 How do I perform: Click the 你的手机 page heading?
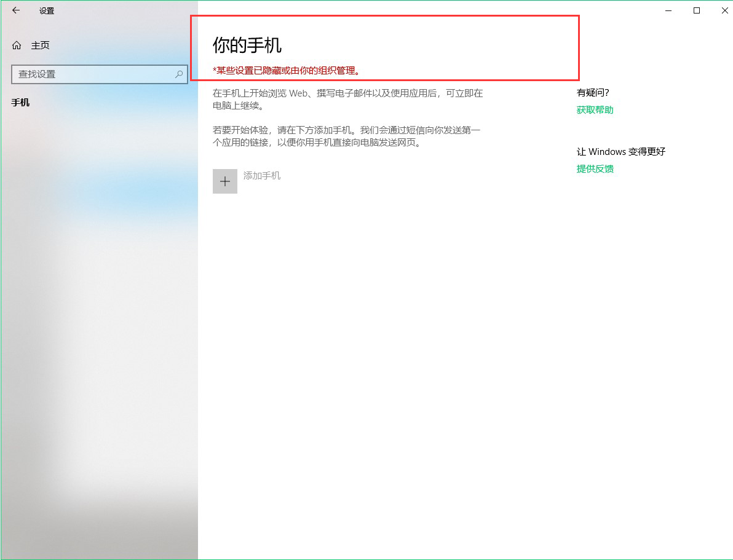(x=247, y=45)
